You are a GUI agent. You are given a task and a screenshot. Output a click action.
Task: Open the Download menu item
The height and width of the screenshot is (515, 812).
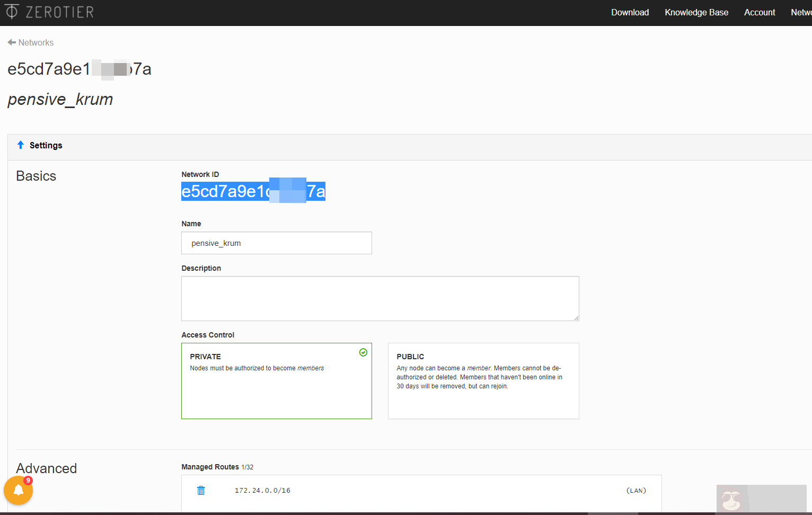pyautogui.click(x=630, y=12)
